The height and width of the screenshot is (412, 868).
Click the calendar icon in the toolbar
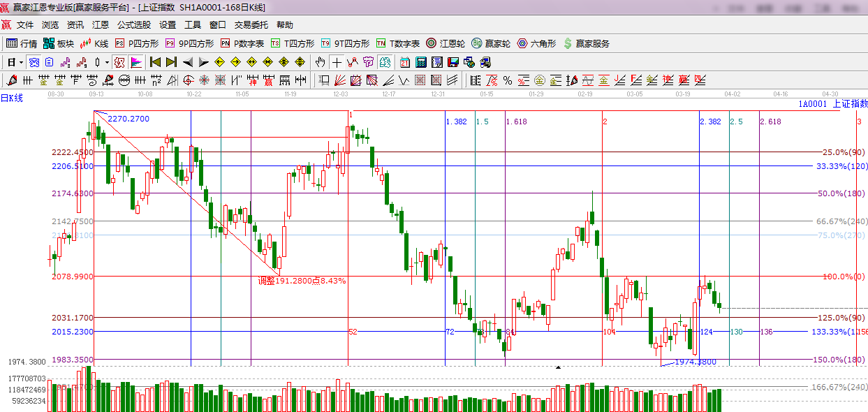point(405,62)
